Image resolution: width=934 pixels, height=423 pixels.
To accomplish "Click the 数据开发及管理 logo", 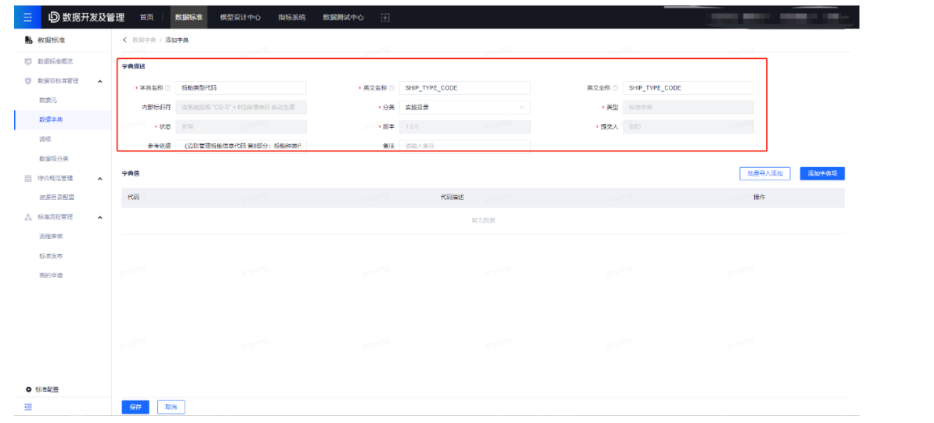I will 86,17.
